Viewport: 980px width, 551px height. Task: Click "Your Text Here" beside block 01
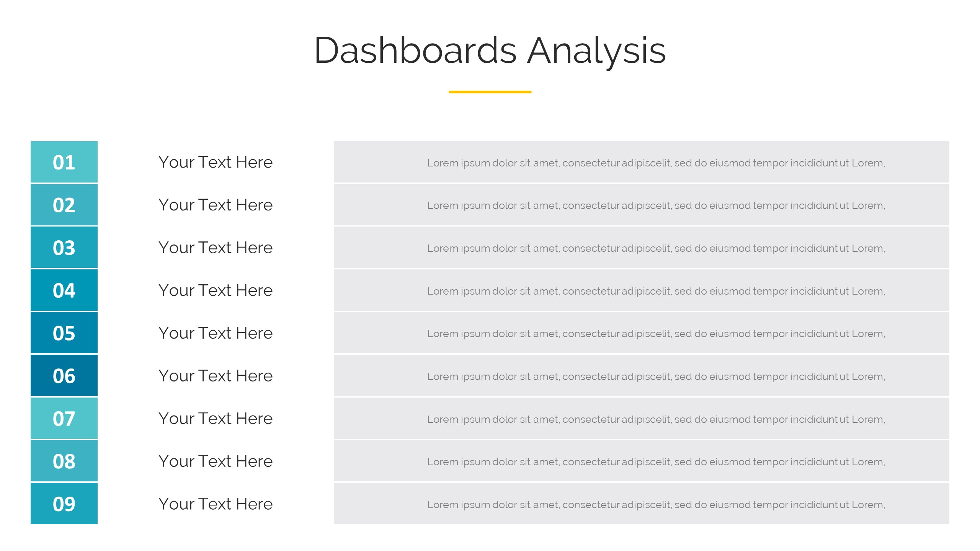coord(216,162)
